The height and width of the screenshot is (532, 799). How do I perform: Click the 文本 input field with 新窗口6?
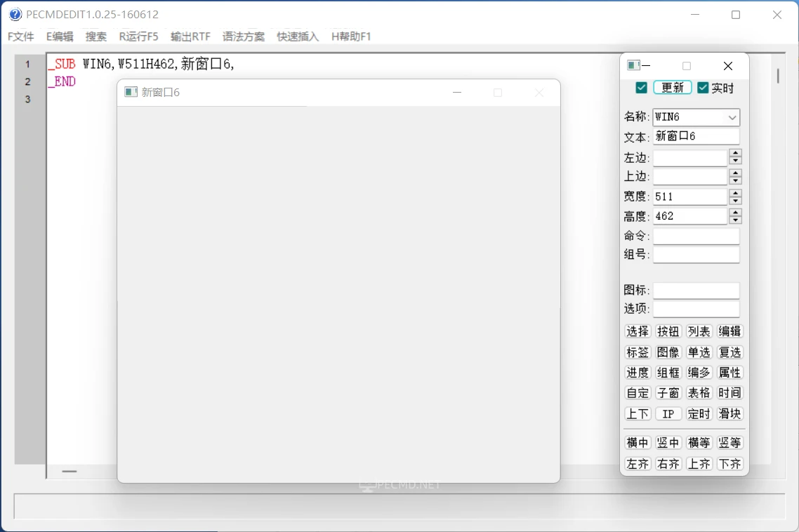point(696,136)
